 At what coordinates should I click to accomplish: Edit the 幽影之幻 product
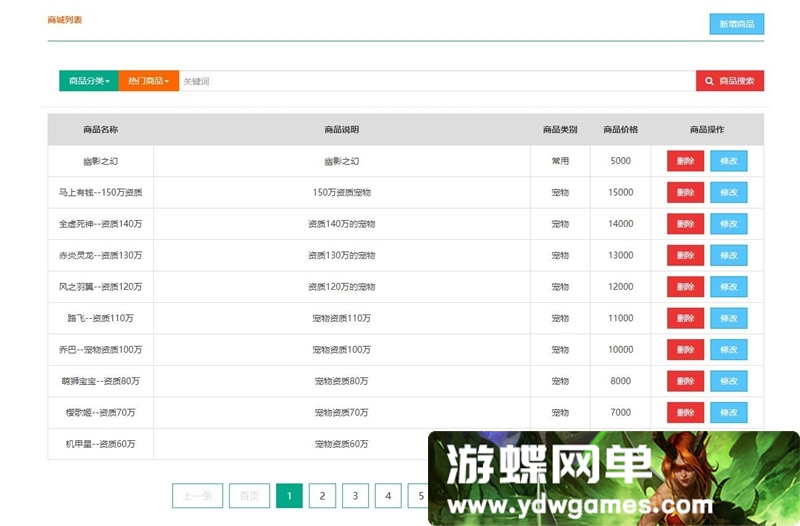[729, 161]
